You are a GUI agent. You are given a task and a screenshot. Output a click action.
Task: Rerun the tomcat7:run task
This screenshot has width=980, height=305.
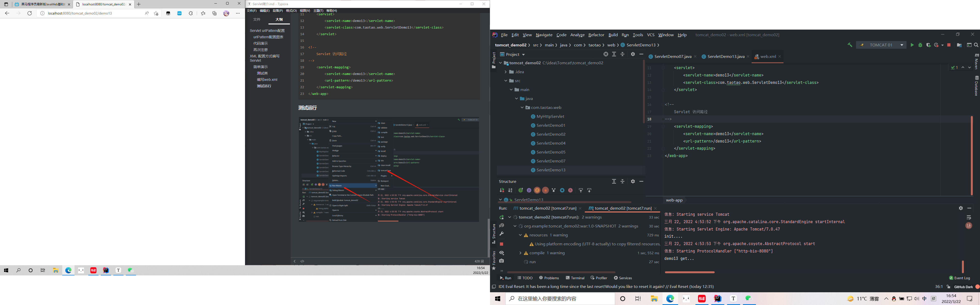click(x=502, y=218)
